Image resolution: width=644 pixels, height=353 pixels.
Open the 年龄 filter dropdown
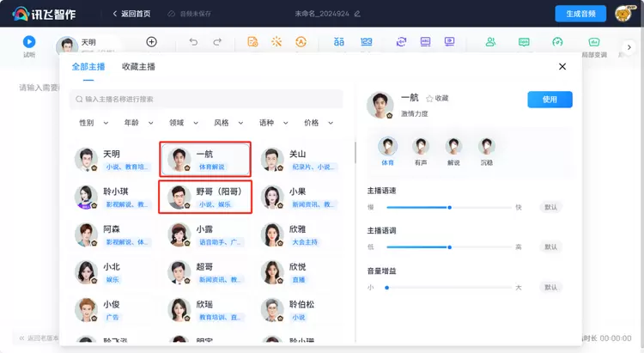point(135,123)
